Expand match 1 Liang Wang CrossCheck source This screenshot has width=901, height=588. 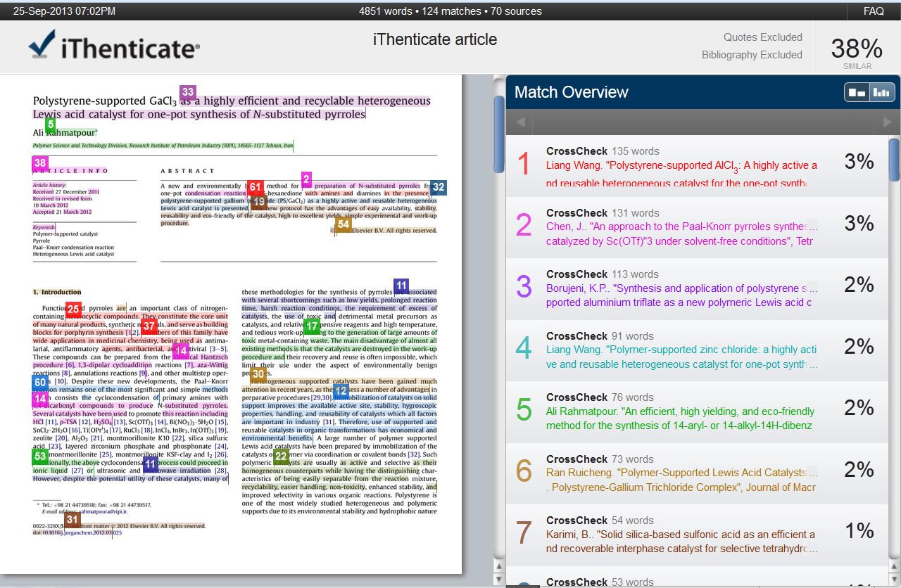click(681, 167)
